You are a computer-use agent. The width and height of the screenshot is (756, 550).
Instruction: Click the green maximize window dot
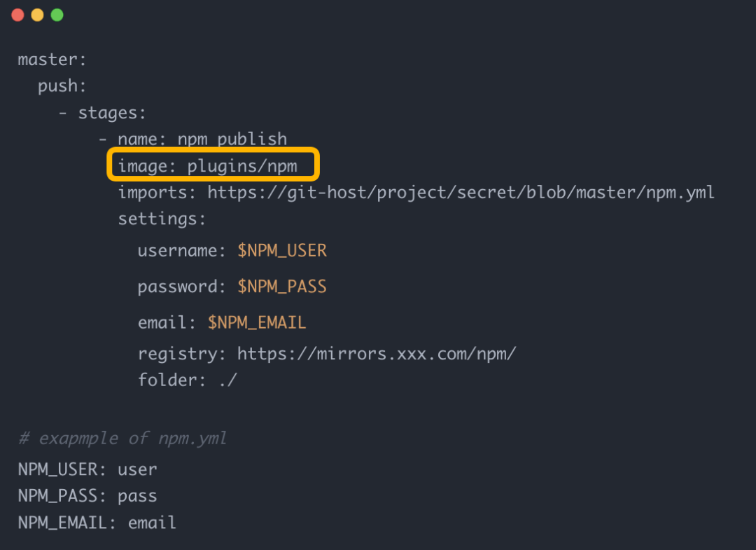57,15
